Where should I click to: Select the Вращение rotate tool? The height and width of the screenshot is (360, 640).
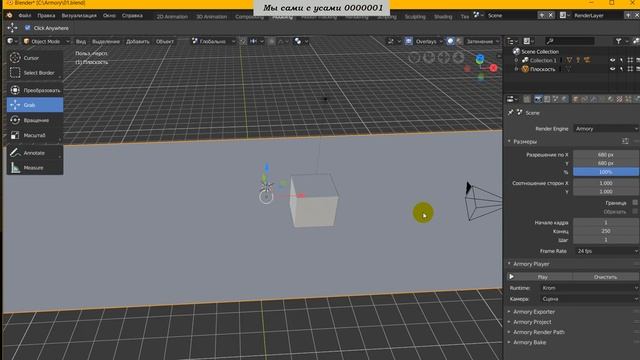(x=35, y=120)
